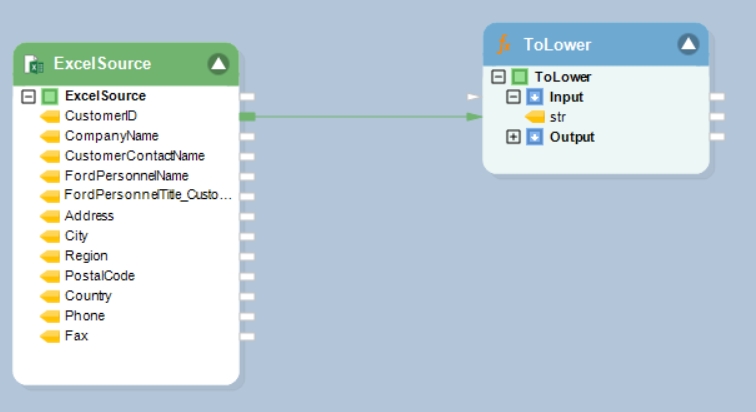Select the PostalCode field
This screenshot has width=756, height=412.
(x=100, y=276)
